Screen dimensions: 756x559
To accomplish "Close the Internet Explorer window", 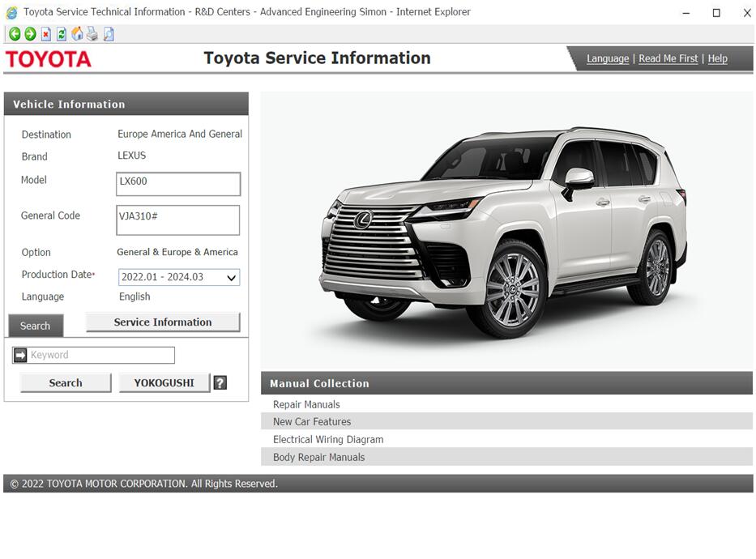I will [747, 13].
